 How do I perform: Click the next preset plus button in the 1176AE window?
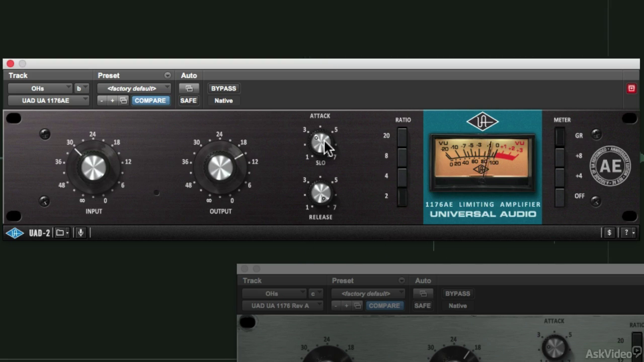click(x=112, y=101)
